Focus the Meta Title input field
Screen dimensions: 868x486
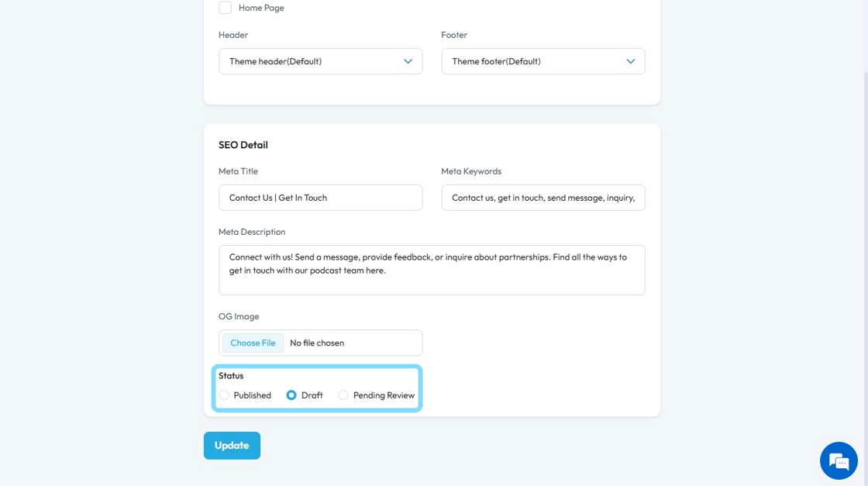[x=321, y=198]
